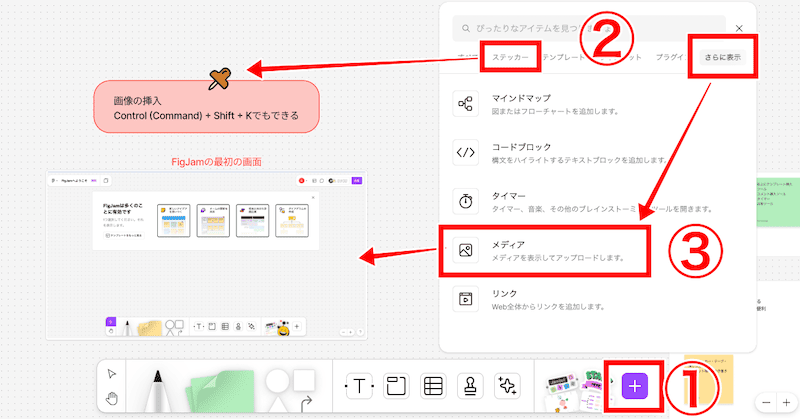The height and width of the screenshot is (419, 800).
Task: Click the purple plus more button
Action: click(x=636, y=385)
